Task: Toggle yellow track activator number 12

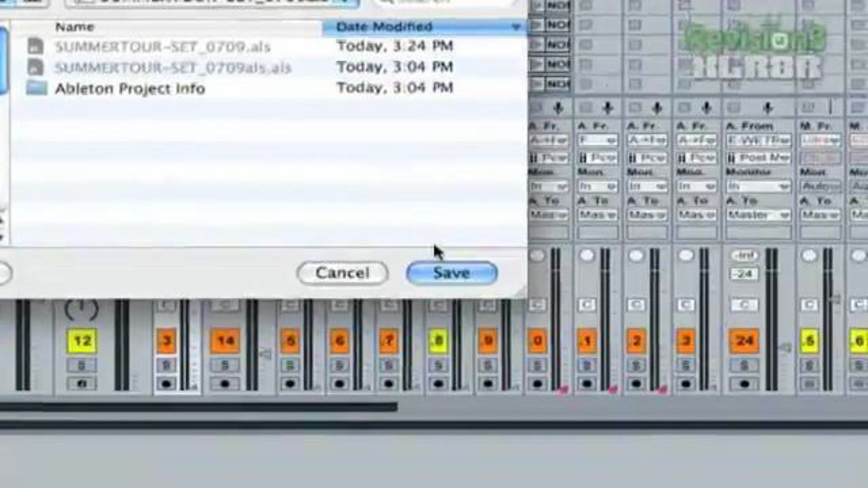Action: point(82,341)
